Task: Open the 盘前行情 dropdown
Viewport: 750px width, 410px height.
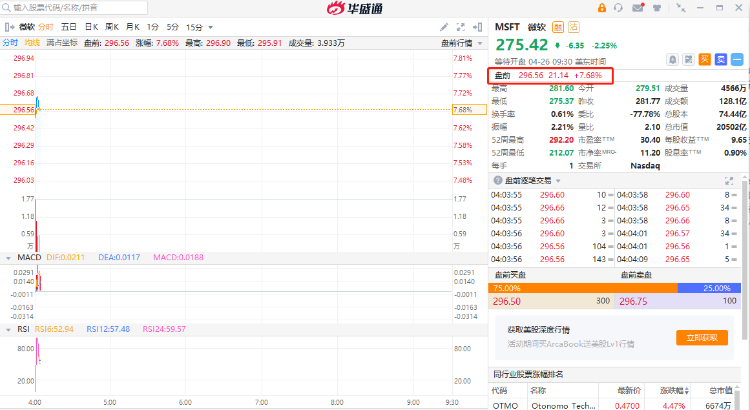Action: pos(461,44)
